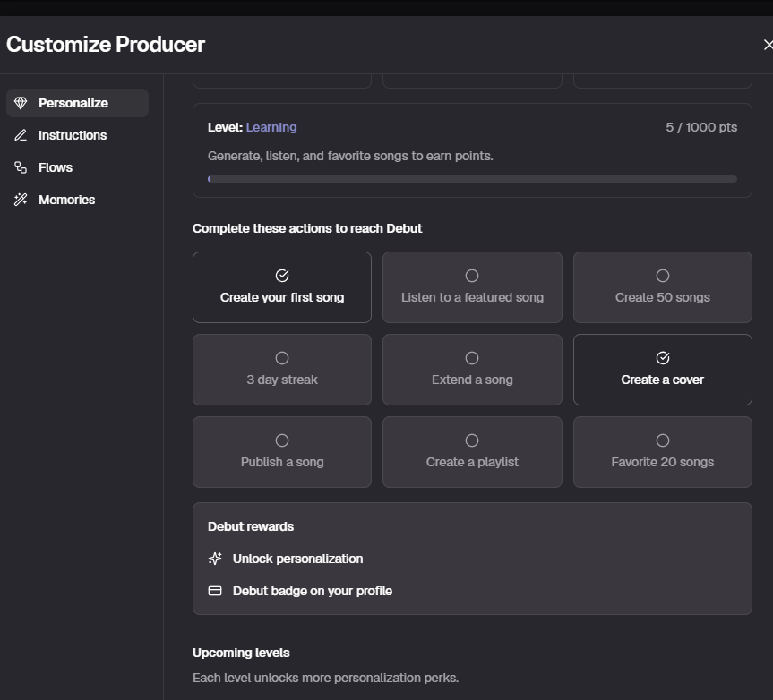Mark the Listen to a featured song circle

pyautogui.click(x=472, y=276)
